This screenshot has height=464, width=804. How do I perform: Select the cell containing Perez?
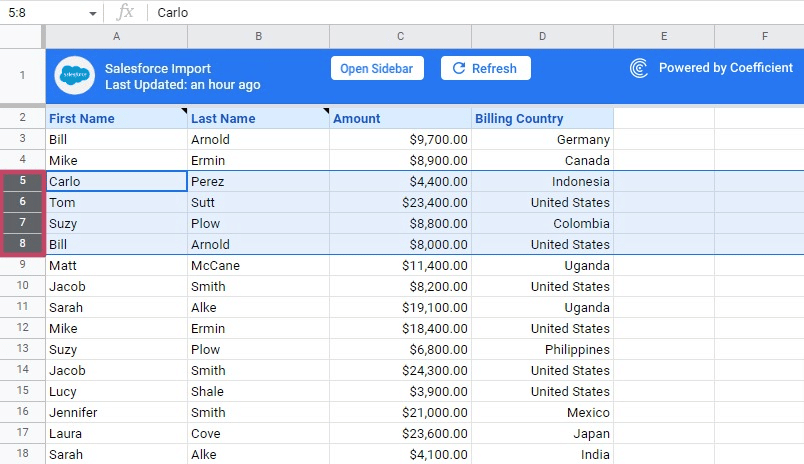click(258, 181)
